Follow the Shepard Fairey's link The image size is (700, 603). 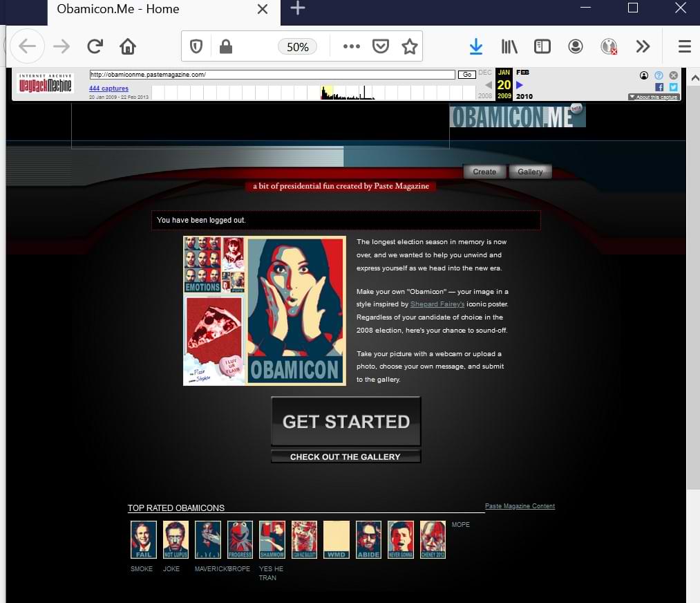pos(437,304)
